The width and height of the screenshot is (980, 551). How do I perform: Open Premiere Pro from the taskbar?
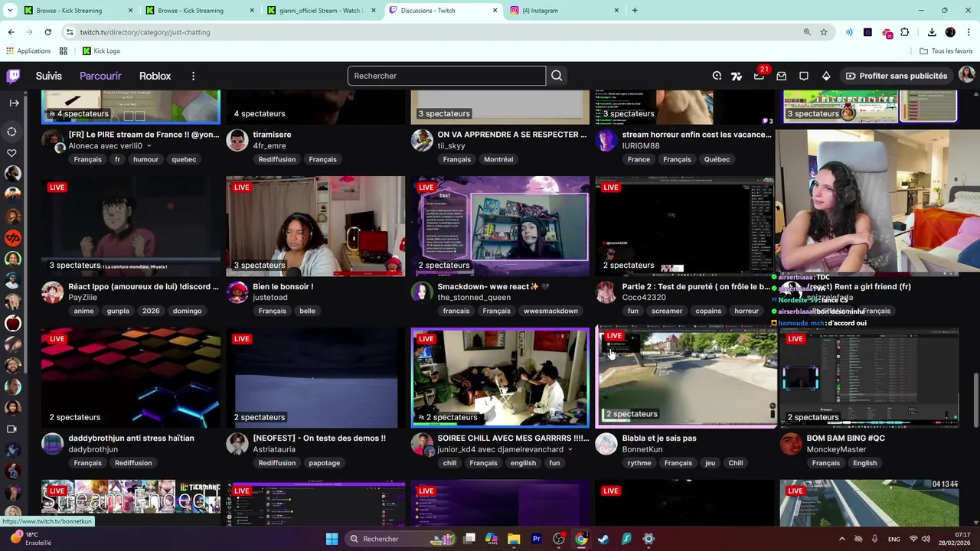click(537, 539)
